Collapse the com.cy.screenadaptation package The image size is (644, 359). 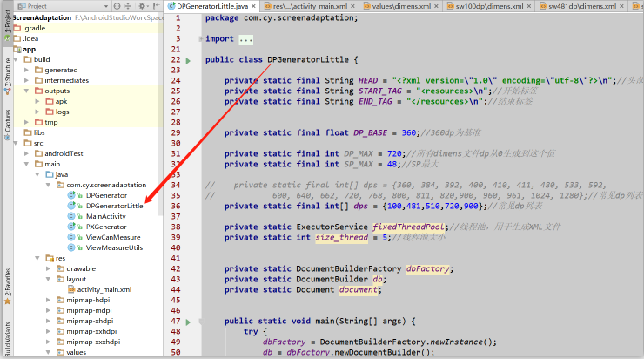point(48,185)
